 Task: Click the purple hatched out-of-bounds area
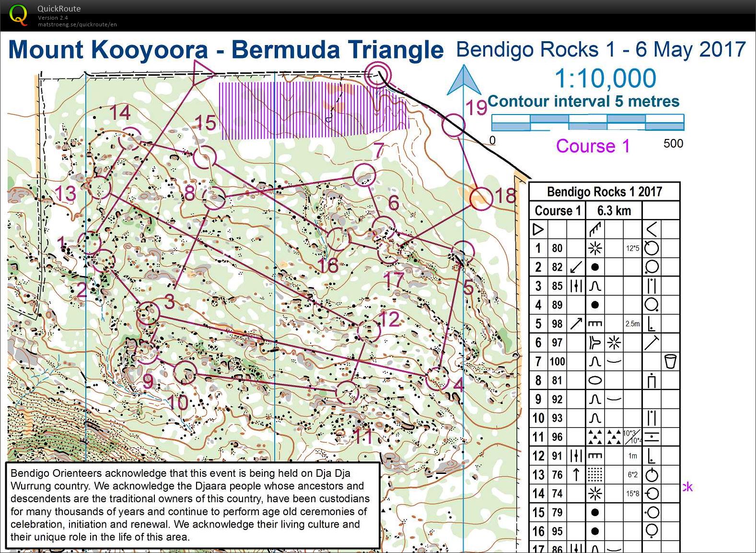tap(312, 110)
